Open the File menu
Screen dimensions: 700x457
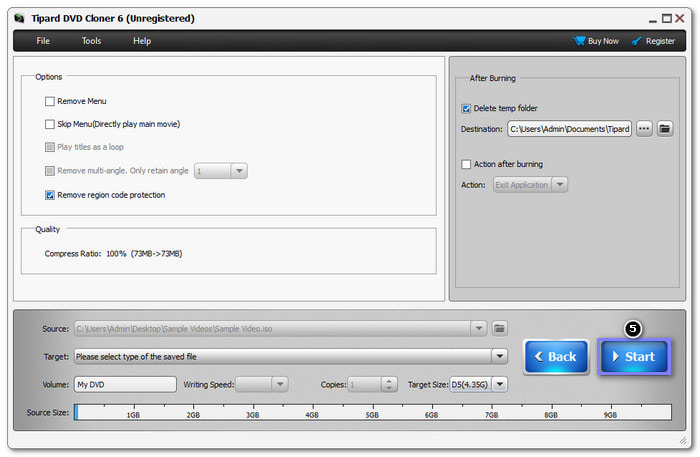(43, 41)
